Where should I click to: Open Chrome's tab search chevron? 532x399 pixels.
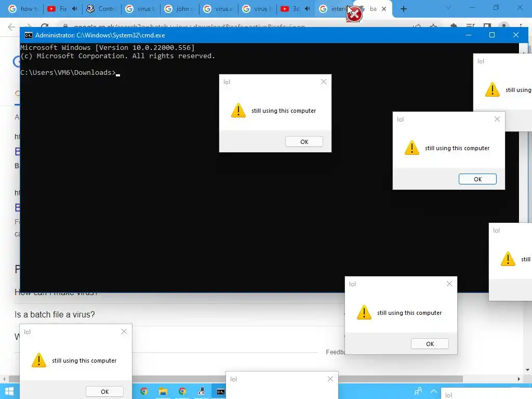448,7
